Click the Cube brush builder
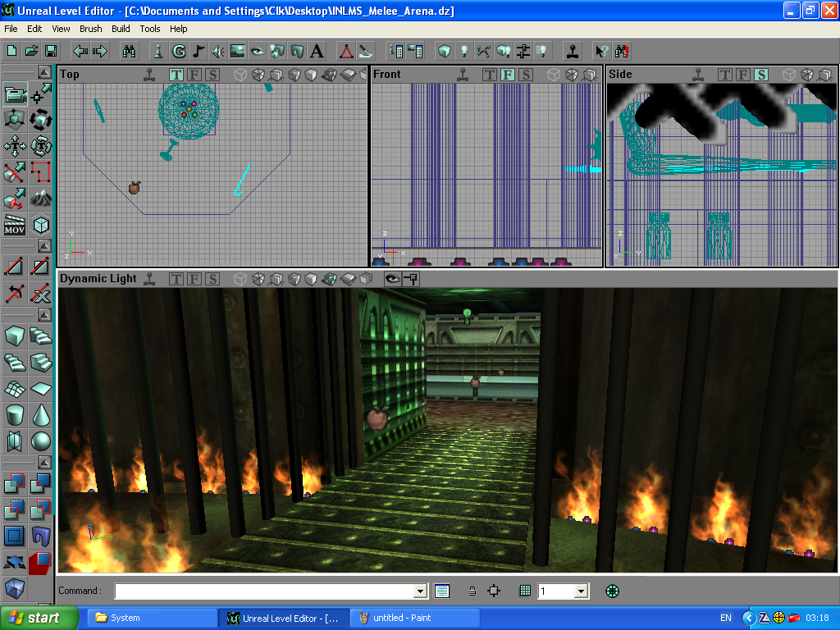This screenshot has width=840, height=630. [x=15, y=336]
